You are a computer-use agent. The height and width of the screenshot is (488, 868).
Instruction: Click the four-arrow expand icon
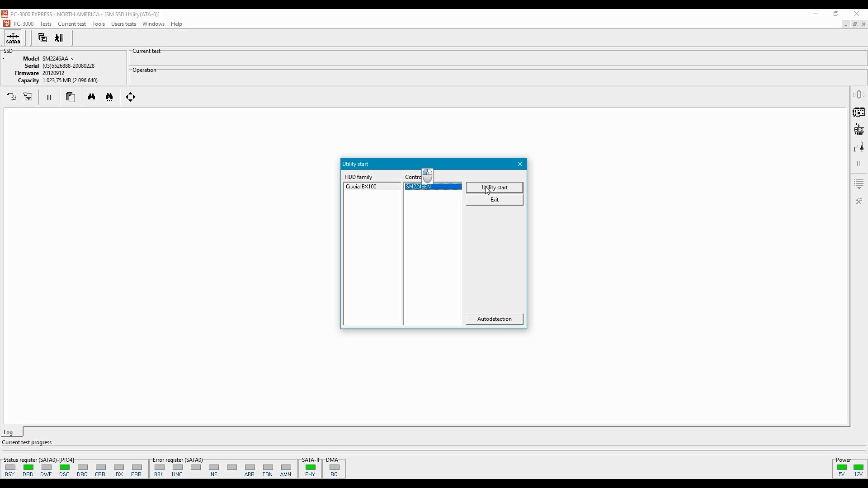(x=131, y=97)
